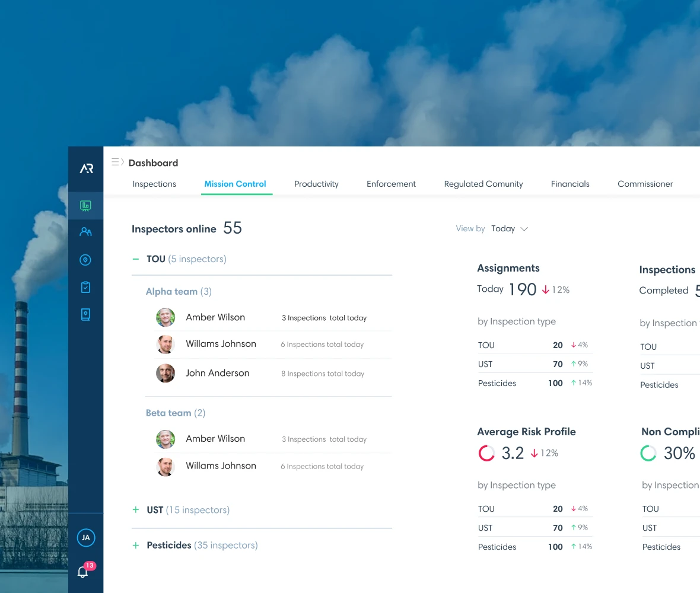Click Amber Wilson's avatar in Alpha team
The width and height of the screenshot is (700, 593).
click(165, 318)
